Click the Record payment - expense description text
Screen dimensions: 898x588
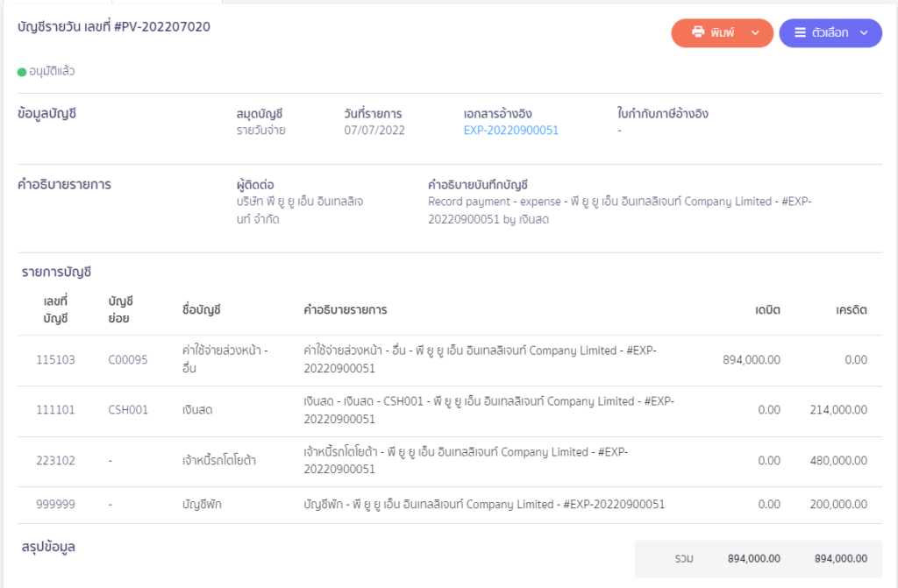click(x=620, y=210)
